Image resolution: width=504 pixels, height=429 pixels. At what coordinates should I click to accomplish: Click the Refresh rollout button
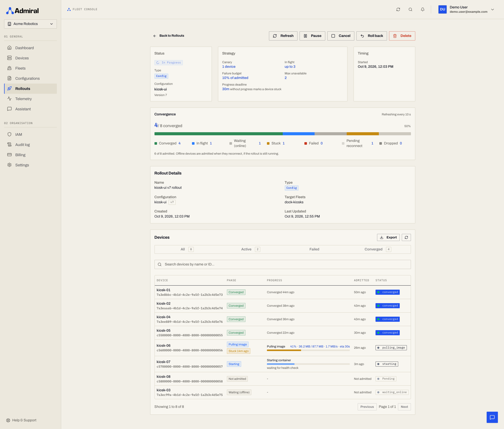point(283,36)
